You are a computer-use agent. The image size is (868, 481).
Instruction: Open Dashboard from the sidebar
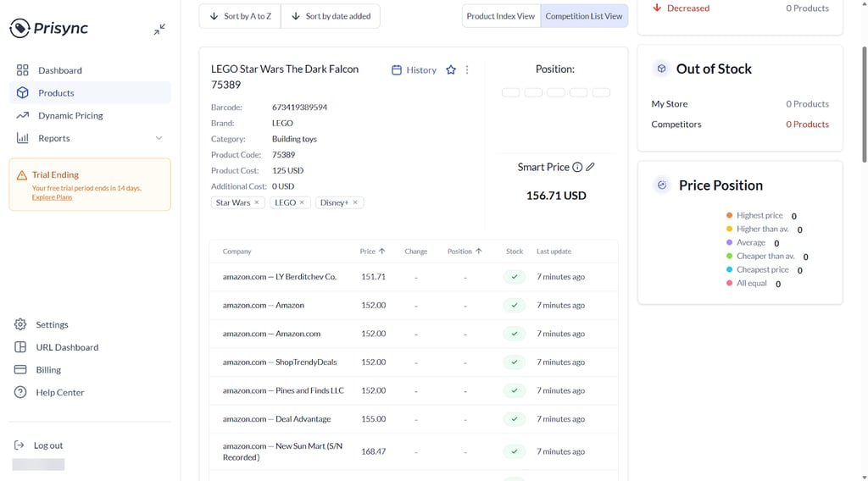click(x=90, y=70)
